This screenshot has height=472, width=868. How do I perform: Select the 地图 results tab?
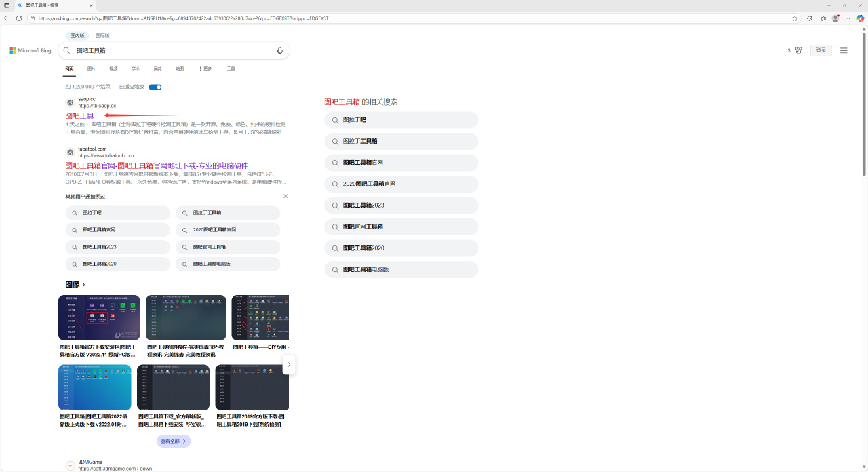pos(180,68)
